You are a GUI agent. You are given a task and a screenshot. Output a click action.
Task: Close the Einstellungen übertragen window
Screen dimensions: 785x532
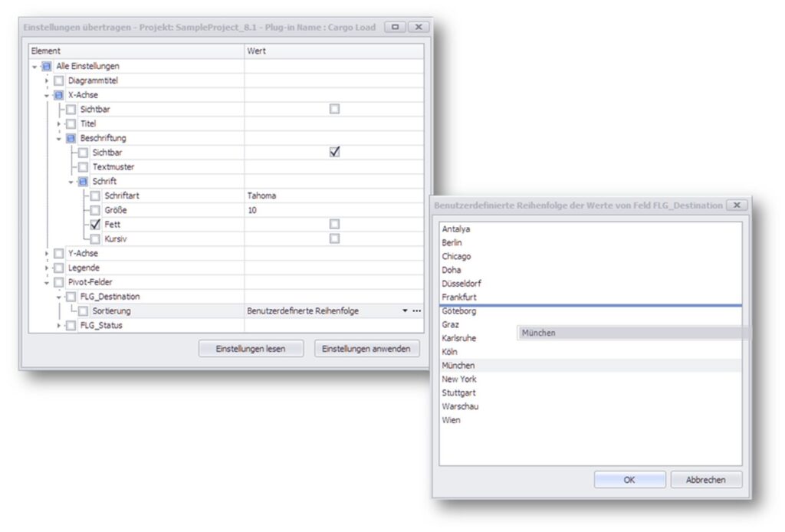tap(419, 27)
